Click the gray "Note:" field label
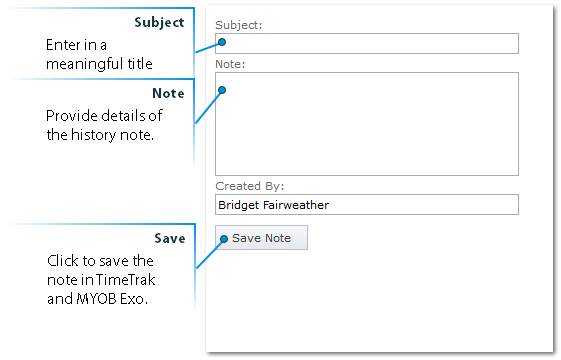The height and width of the screenshot is (360, 561). [x=230, y=64]
